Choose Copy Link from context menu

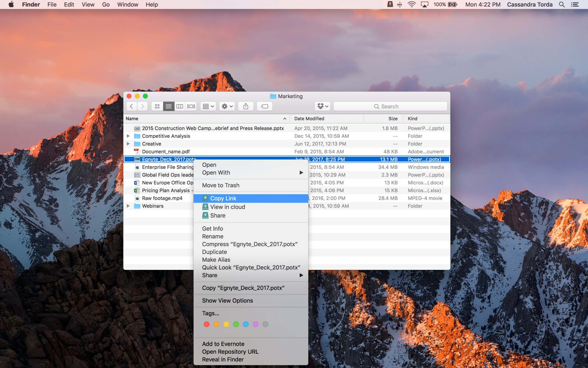(x=223, y=198)
